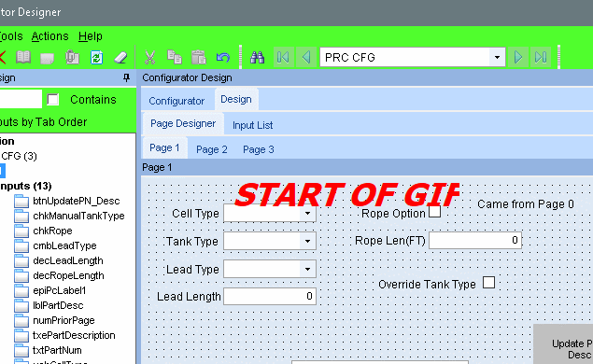This screenshot has width=593, height=364.
Task: Click the blue Undo arrow icon
Action: [x=223, y=58]
